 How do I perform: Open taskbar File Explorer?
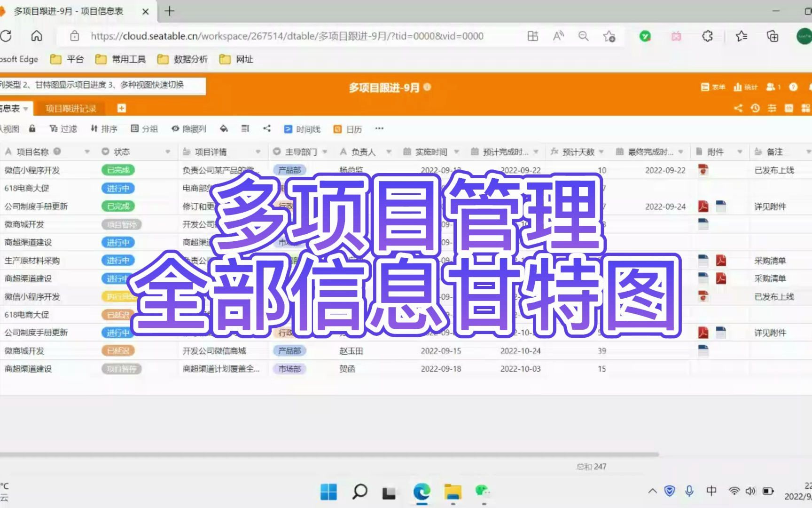point(453,492)
